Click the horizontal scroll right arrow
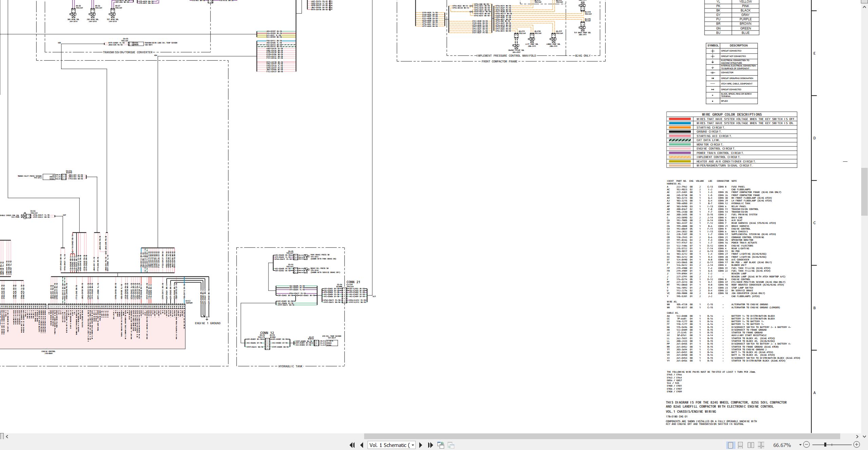This screenshot has width=868, height=450. [857, 436]
